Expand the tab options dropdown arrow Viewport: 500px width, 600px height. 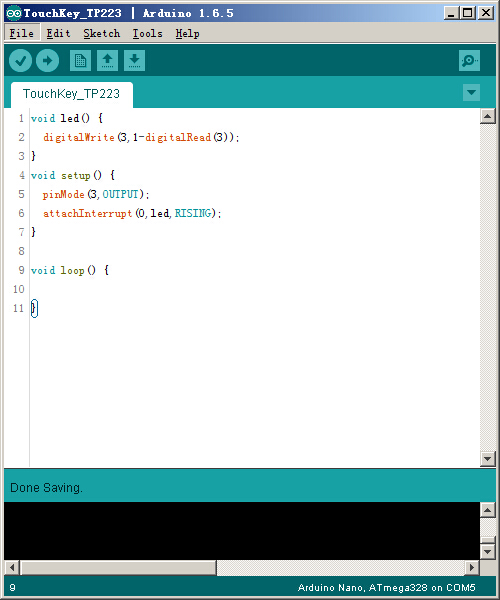coord(471,93)
